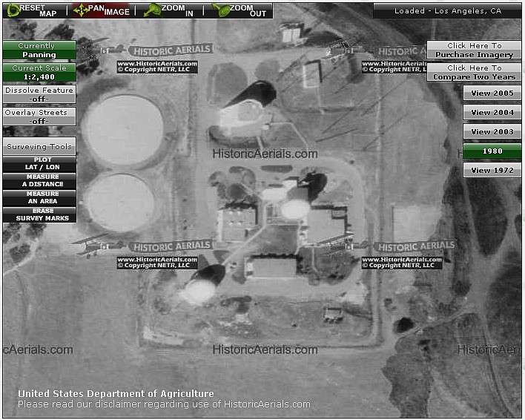Select the Pan Image tool
The image size is (525, 420).
(x=101, y=10)
